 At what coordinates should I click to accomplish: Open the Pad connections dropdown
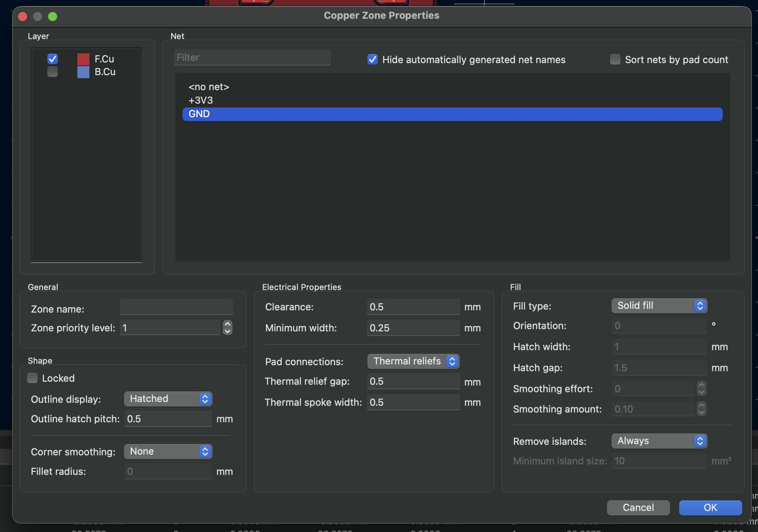pyautogui.click(x=413, y=361)
